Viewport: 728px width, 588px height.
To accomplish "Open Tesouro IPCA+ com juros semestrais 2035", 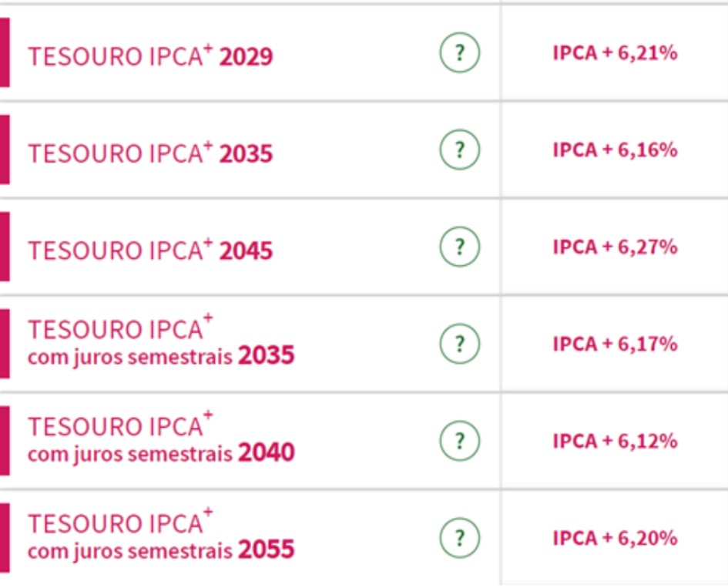I will point(161,341).
